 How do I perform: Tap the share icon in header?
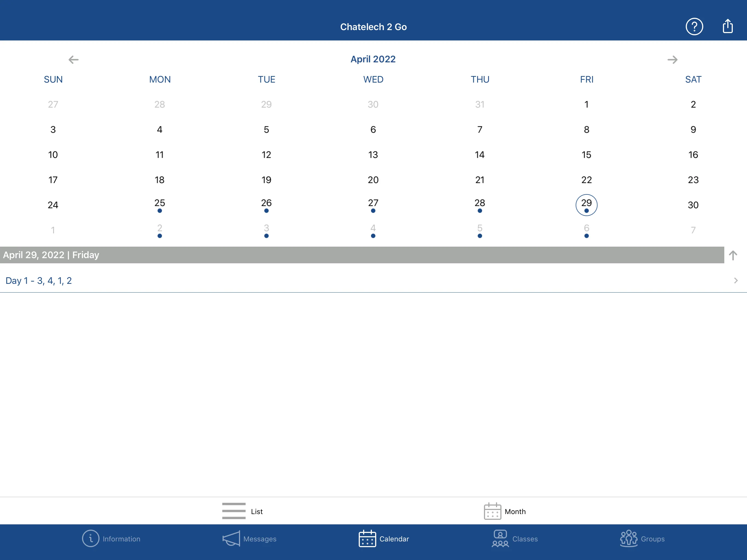pos(727,26)
